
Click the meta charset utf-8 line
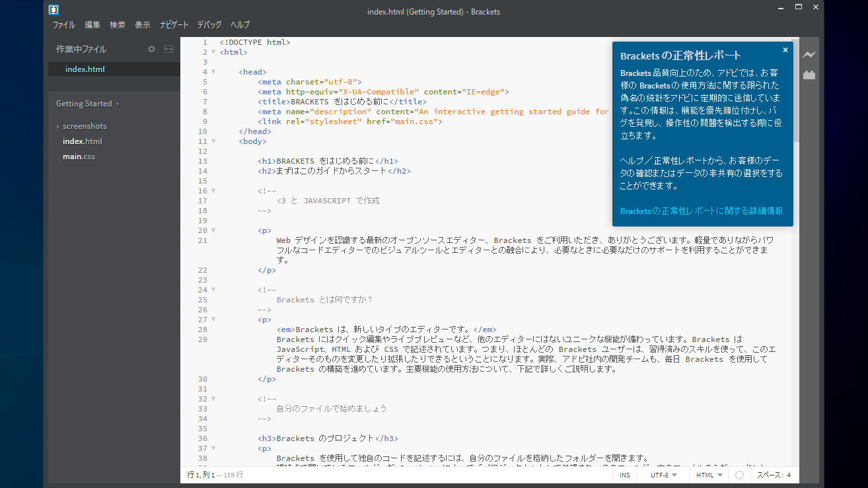(310, 82)
